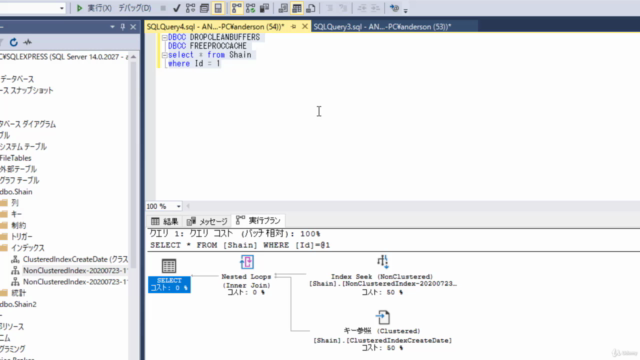Image resolution: width=640 pixels, height=360 pixels.
Task: Click increase indent icon
Action: (x=376, y=8)
